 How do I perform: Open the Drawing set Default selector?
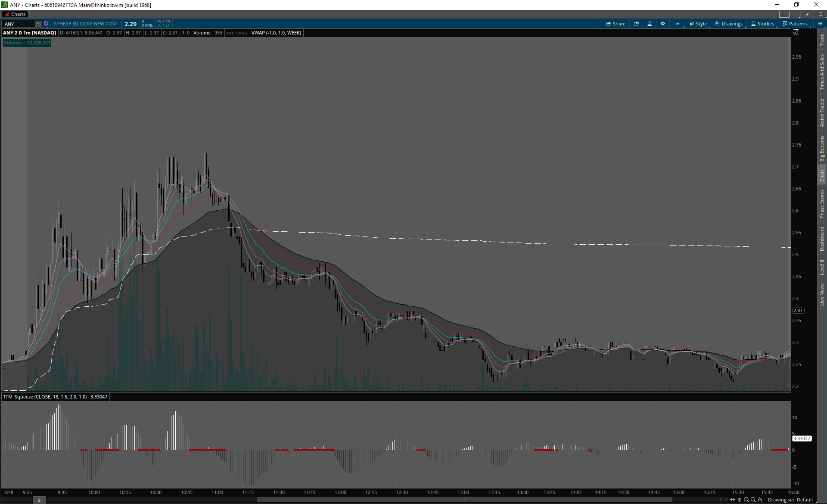tap(790, 500)
